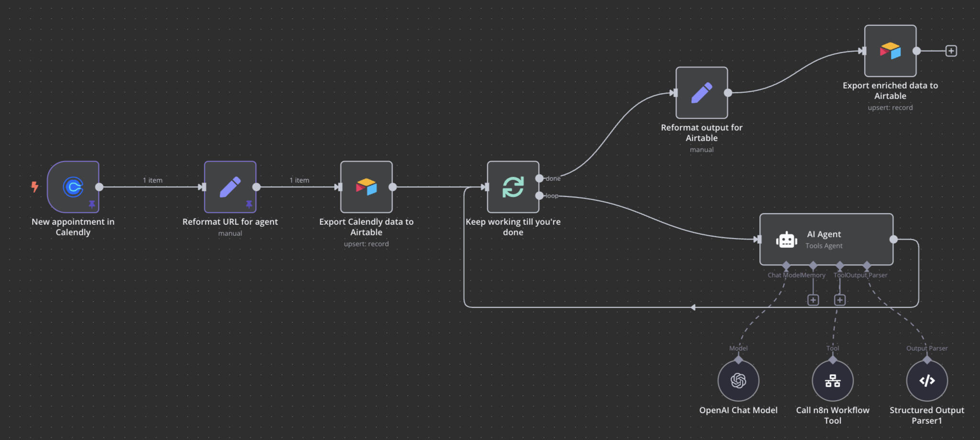
Task: Click the 'done' output connector of loop node
Action: click(x=540, y=178)
